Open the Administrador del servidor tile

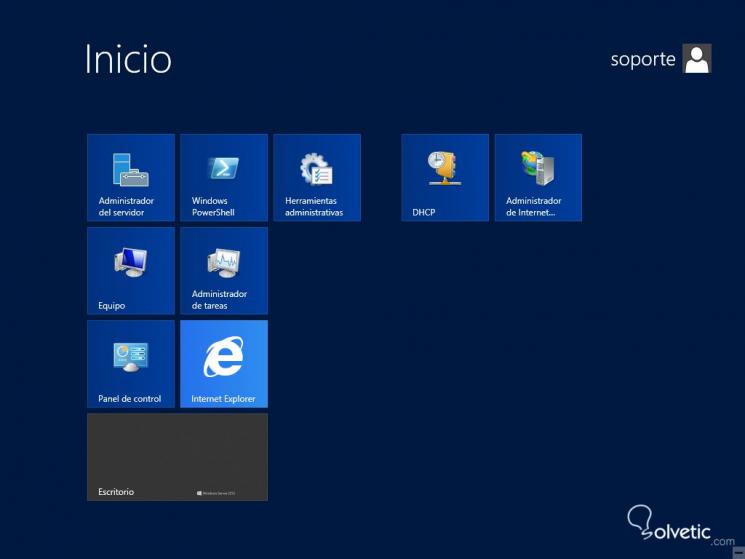[131, 177]
